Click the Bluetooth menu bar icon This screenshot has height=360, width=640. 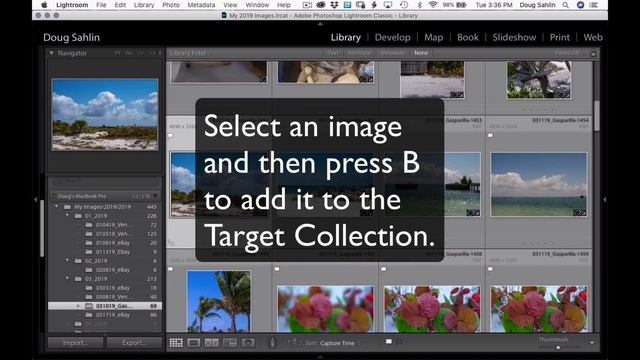click(x=420, y=5)
